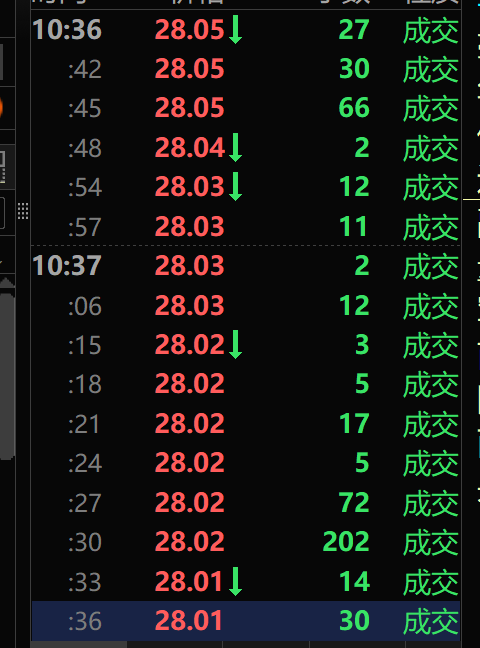This screenshot has height=648, width=480.
Task: Click the left panel's vertical scrollbar thumb
Action: coord(7,374)
